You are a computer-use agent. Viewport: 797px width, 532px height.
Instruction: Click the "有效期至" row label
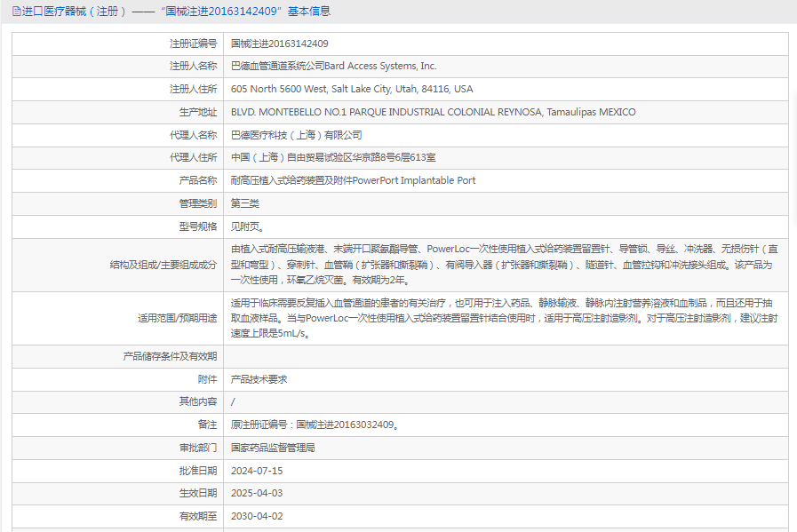[198, 516]
